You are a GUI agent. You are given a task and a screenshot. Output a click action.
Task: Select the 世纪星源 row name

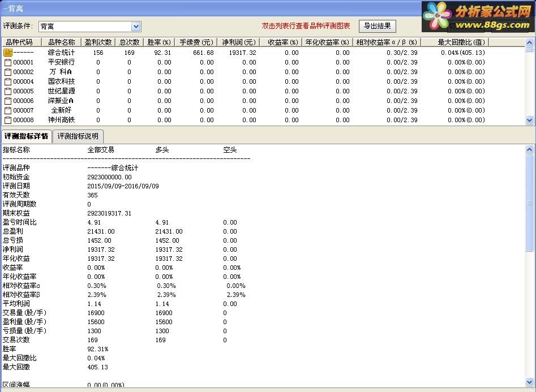pyautogui.click(x=61, y=91)
